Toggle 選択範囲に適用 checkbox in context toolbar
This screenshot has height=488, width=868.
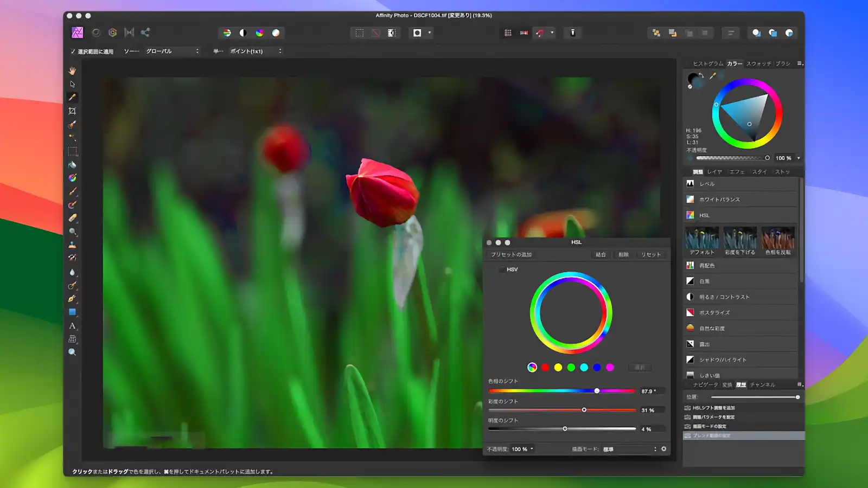(74, 51)
